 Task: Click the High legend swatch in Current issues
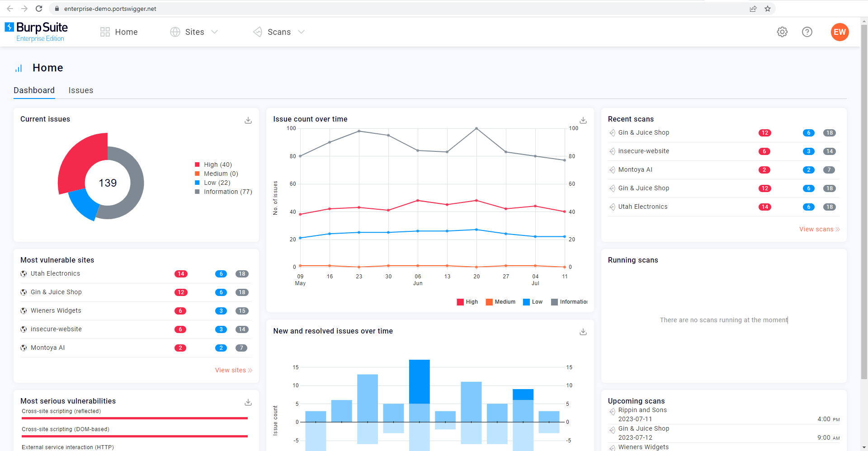(198, 164)
